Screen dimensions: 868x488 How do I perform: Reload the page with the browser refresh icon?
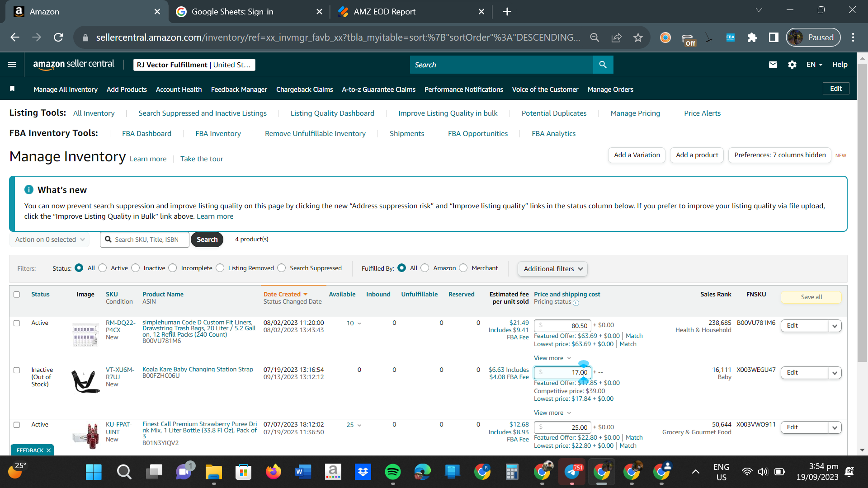tap(58, 38)
